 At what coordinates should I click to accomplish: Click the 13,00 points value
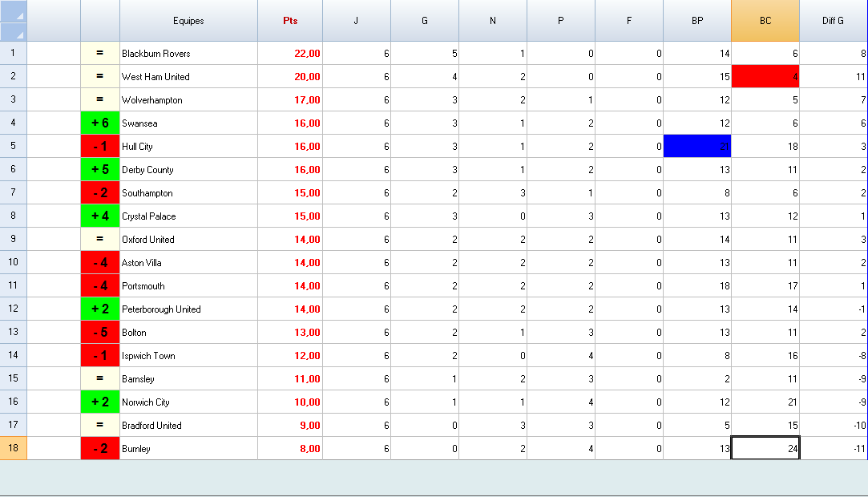[x=307, y=333]
